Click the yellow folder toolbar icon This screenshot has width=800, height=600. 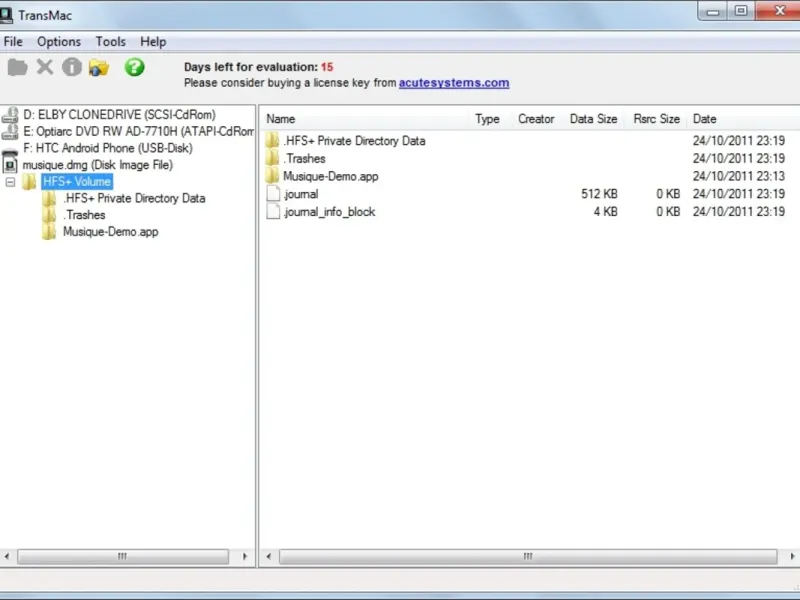(x=99, y=67)
